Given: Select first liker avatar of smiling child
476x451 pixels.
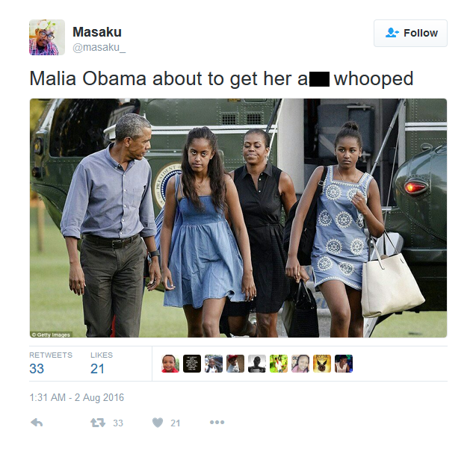Looking at the screenshot, I should click(x=170, y=364).
